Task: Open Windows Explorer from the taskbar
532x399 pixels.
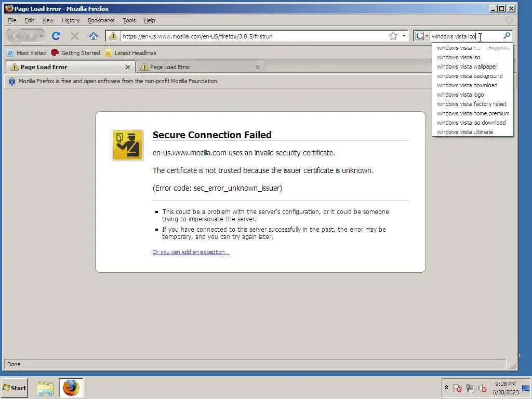Action: tap(45, 388)
